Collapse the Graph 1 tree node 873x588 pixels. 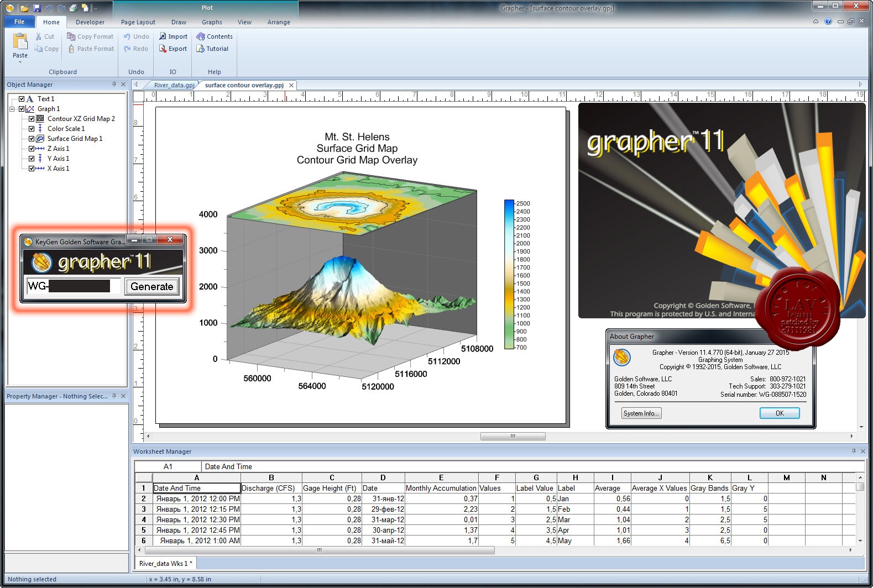(12, 109)
